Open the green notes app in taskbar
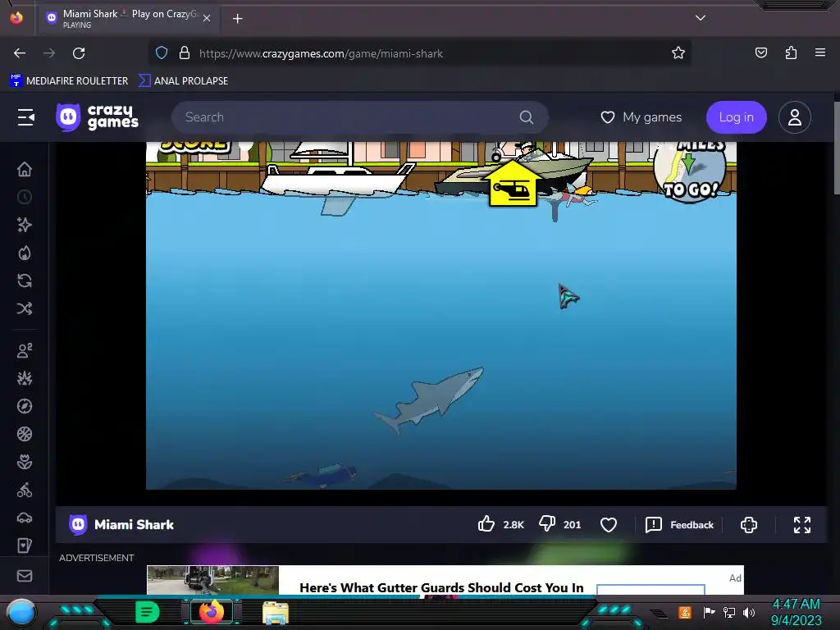Viewport: 840px width, 630px height. click(x=147, y=612)
